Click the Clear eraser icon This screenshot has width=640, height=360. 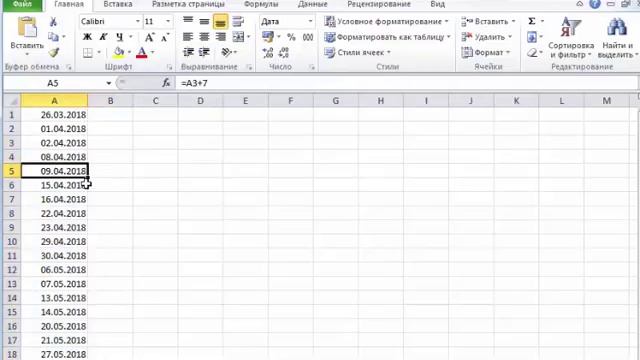[532, 53]
